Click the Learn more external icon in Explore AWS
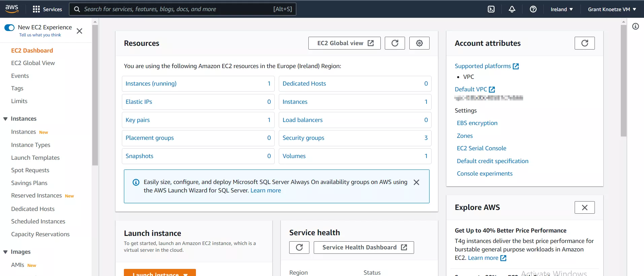 coord(503,258)
